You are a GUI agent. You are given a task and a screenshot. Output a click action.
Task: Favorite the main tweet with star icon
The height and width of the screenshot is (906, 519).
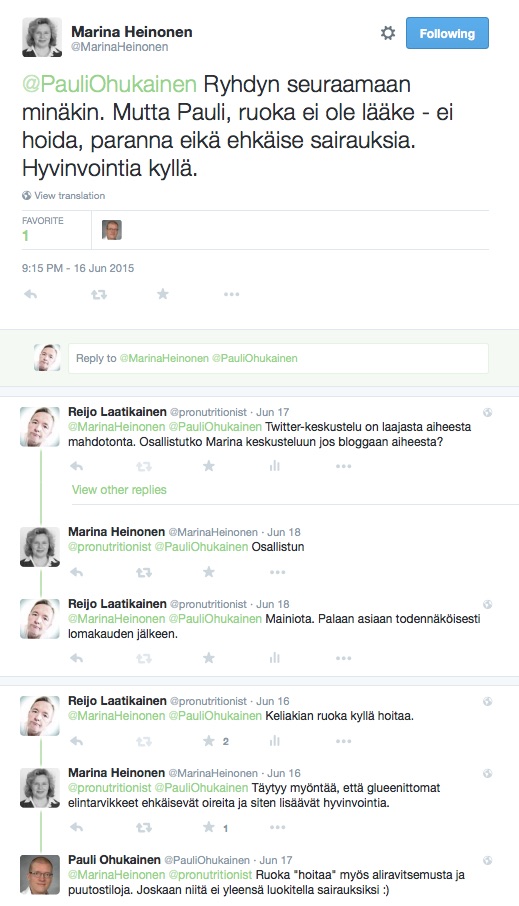[x=163, y=294]
